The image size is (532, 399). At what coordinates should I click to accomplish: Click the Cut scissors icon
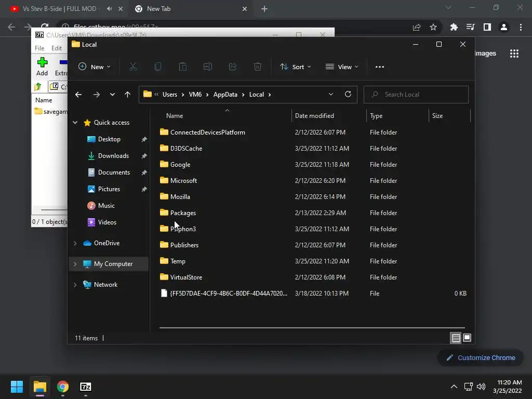[133, 67]
